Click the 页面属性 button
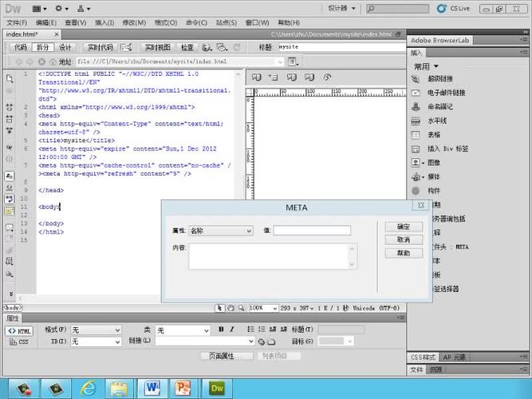 [227, 356]
